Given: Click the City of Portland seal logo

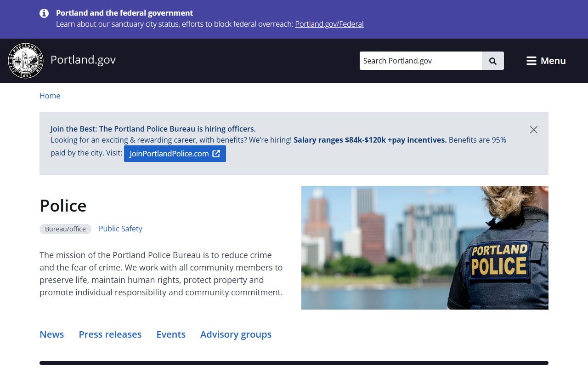Looking at the screenshot, I should (26, 61).
